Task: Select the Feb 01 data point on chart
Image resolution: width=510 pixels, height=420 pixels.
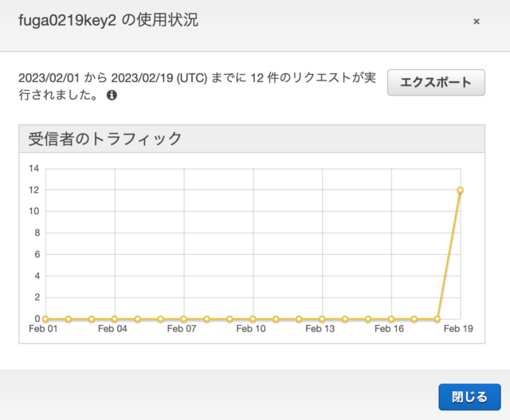Action: tap(45, 319)
